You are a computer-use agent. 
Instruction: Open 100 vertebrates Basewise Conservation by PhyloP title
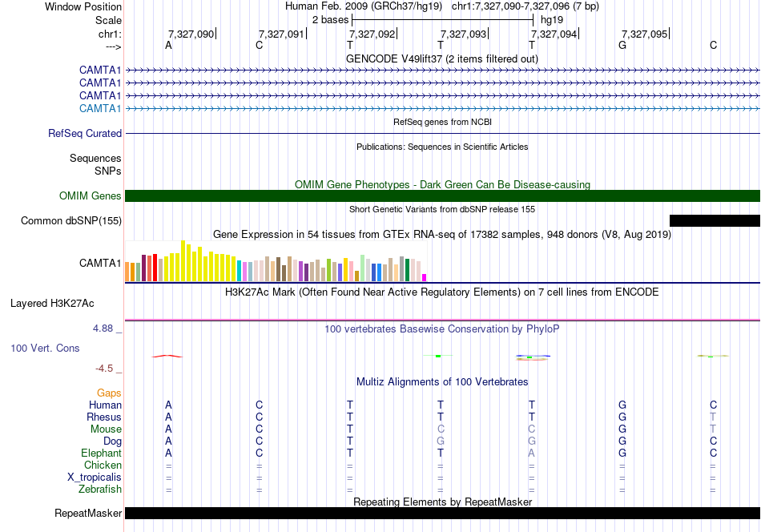(x=442, y=329)
